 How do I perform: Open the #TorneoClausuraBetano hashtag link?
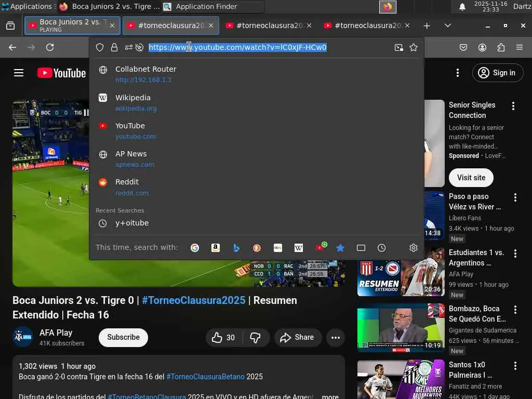pos(205,377)
